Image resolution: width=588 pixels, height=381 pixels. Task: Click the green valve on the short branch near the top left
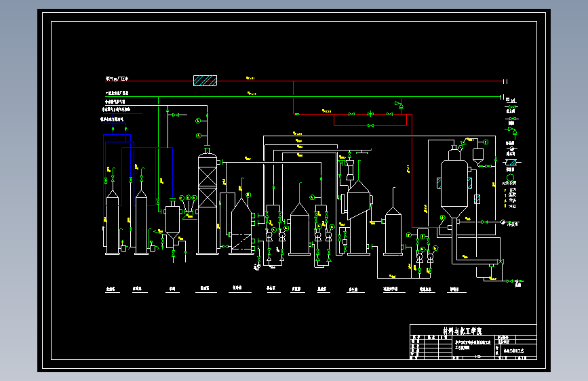(176, 115)
